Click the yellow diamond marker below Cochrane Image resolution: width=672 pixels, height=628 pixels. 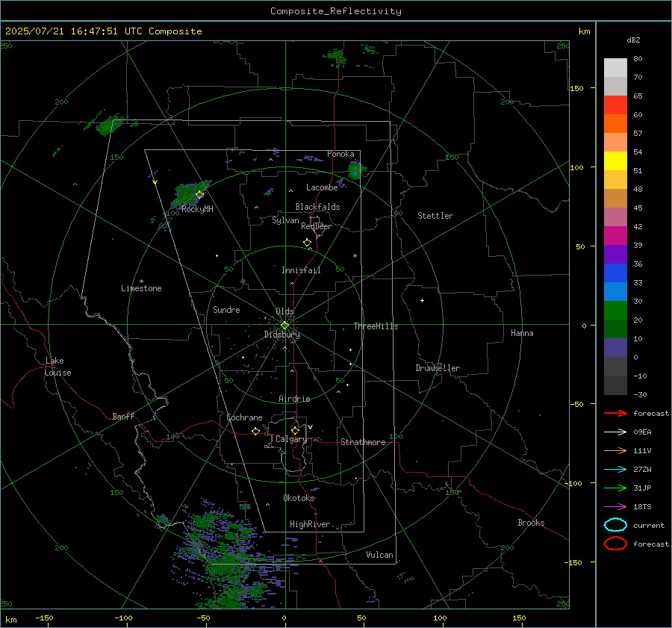pos(255,432)
